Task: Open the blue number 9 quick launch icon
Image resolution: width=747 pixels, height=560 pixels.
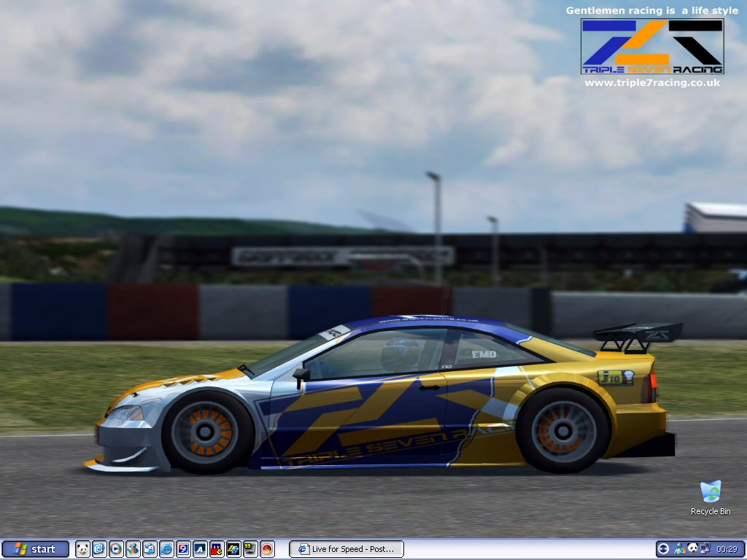Action: 183,549
